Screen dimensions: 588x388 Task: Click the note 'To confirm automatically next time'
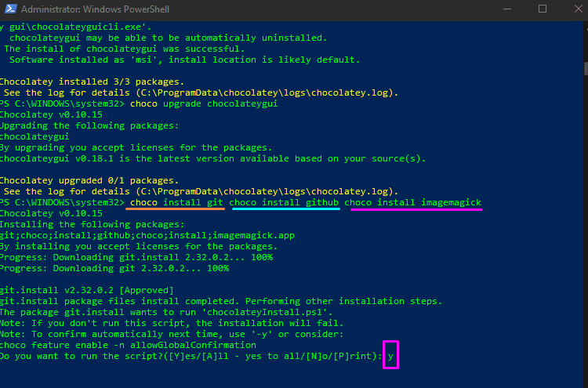pos(172,334)
